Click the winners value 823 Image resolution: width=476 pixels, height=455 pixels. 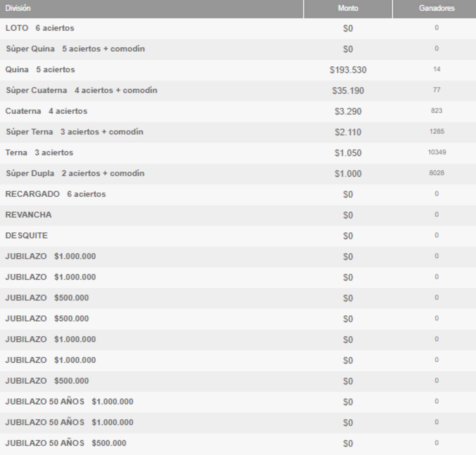437,111
